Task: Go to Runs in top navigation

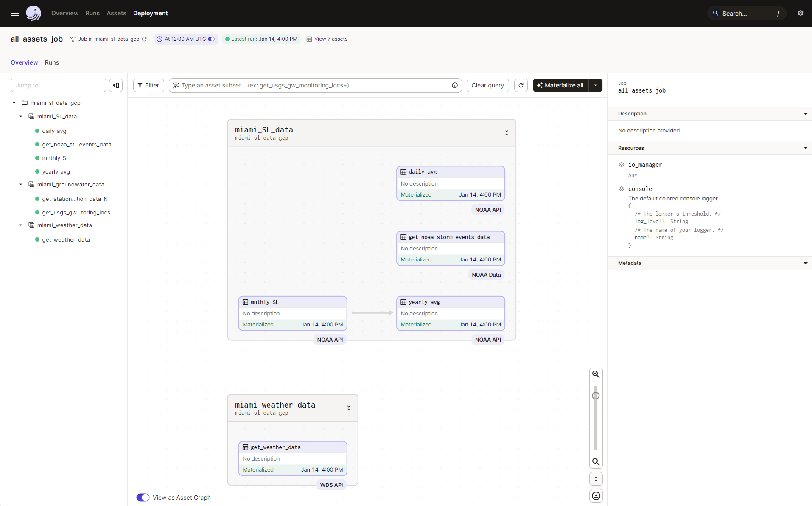Action: point(92,13)
